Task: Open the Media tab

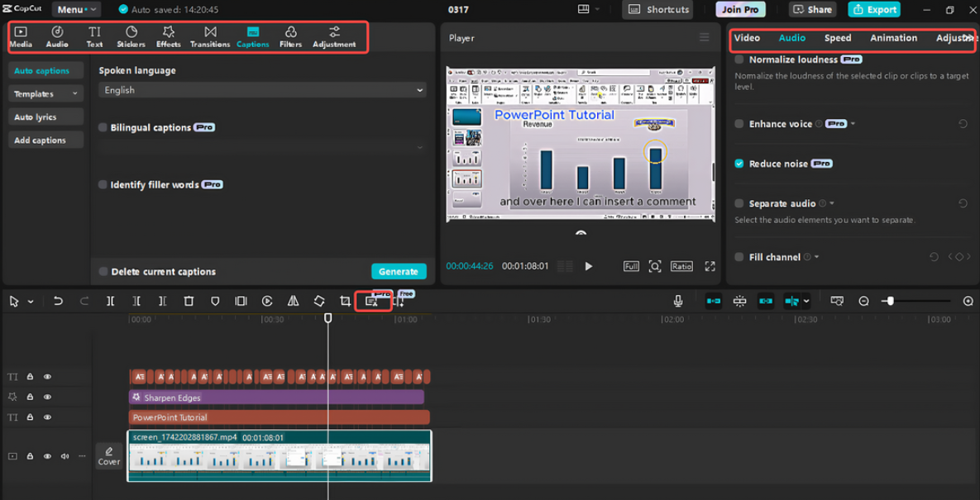Action: pyautogui.click(x=21, y=37)
